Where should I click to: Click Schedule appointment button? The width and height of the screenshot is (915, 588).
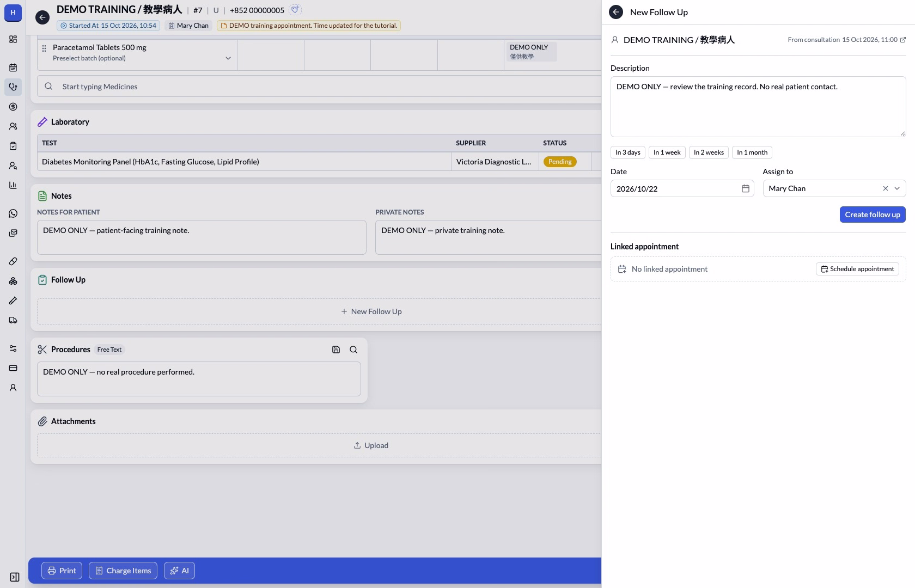(857, 269)
